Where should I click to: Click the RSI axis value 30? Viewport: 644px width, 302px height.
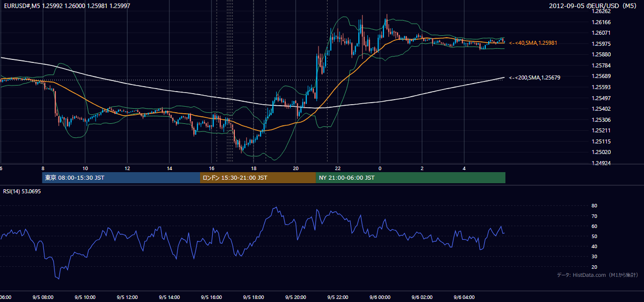594,256
